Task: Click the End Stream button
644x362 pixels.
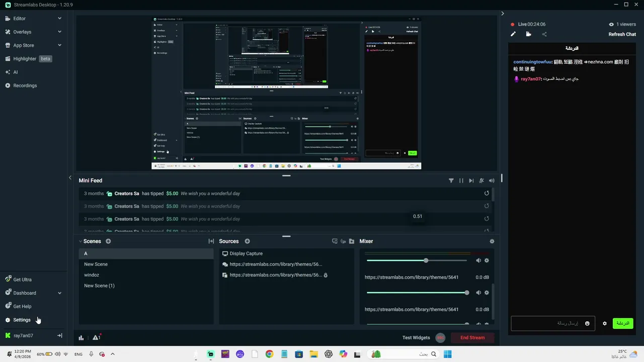Action: click(x=472, y=338)
